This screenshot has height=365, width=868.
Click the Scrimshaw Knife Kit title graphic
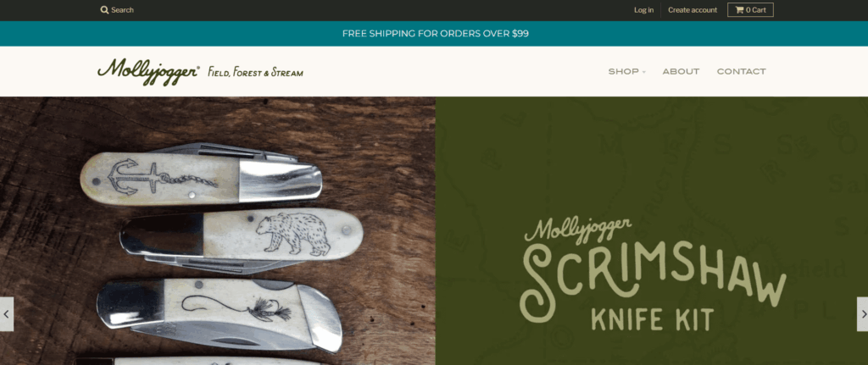coord(653,285)
